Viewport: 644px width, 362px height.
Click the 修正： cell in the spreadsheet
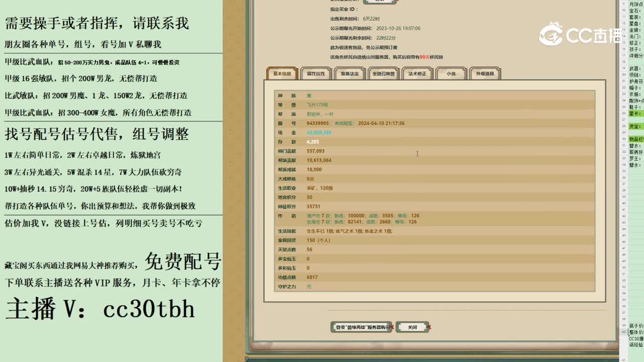click(635, 43)
